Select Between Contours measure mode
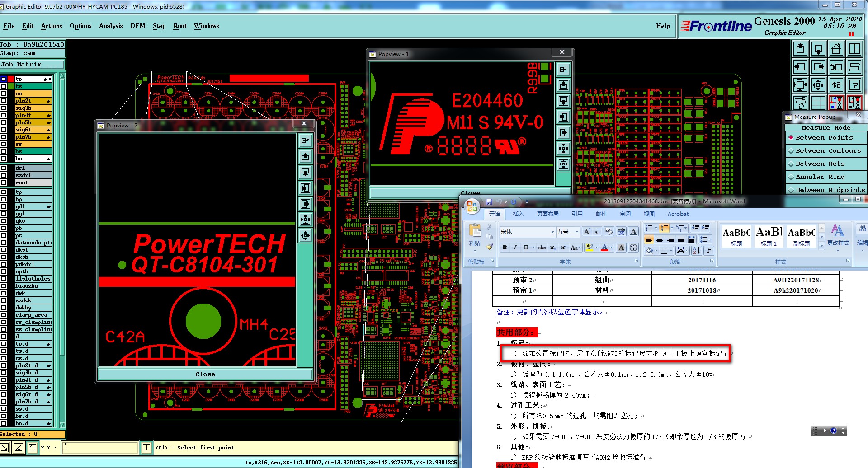The width and height of the screenshot is (868, 468). point(826,151)
